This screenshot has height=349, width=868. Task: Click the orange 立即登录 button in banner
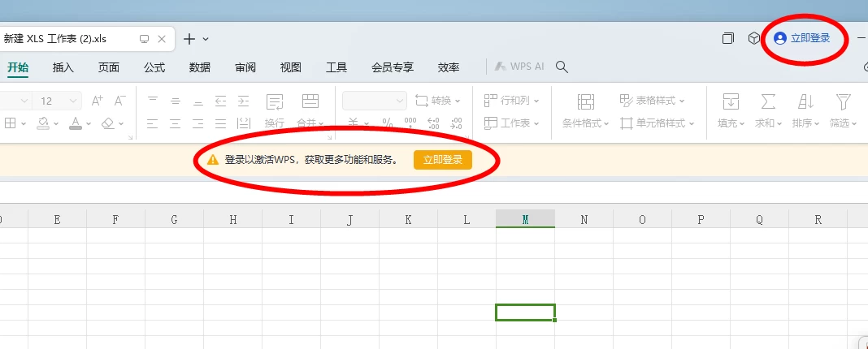[442, 160]
